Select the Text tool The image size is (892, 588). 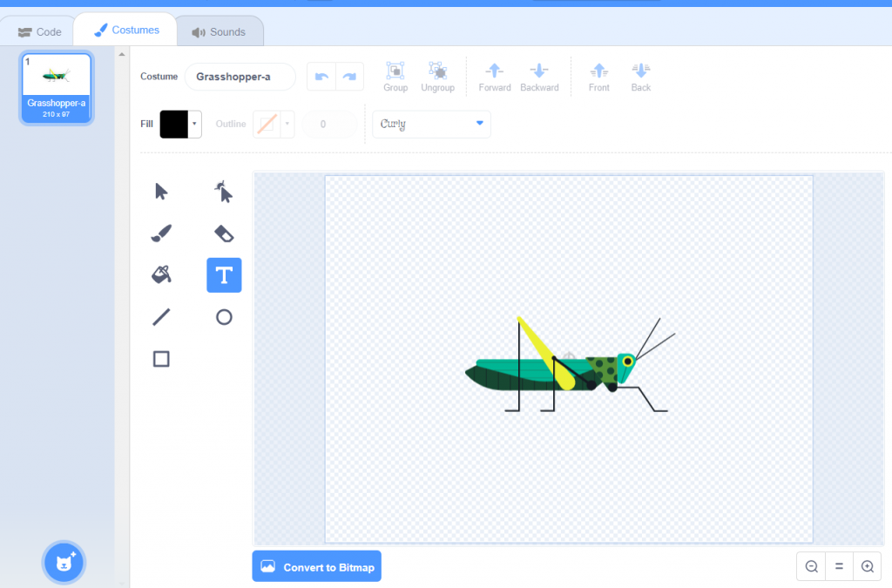[x=224, y=275]
